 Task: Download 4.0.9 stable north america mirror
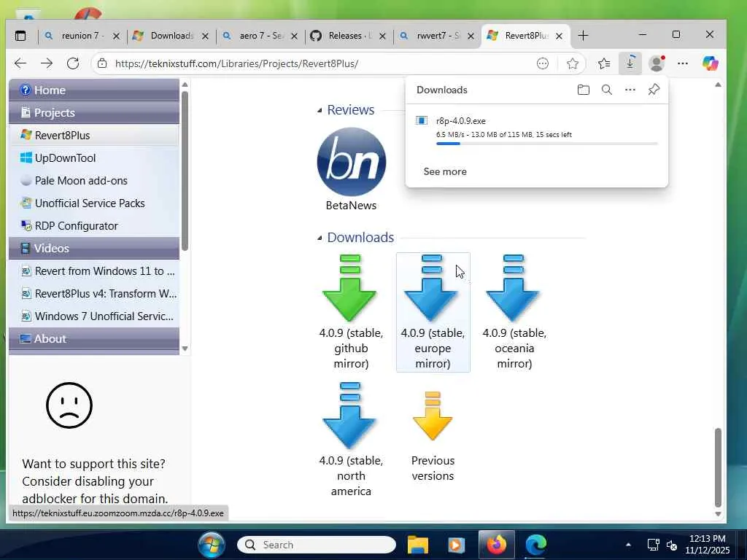point(351,440)
